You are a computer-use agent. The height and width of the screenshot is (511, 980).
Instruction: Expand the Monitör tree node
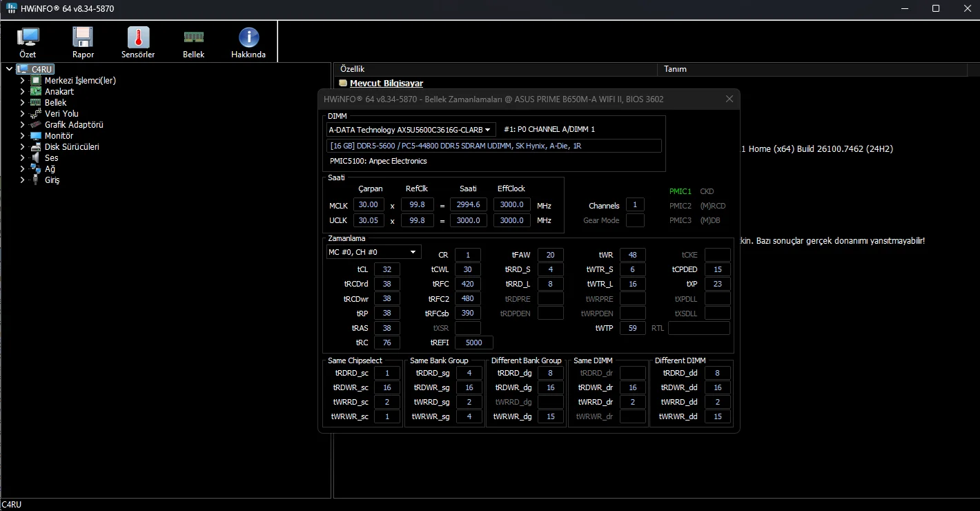[22, 135]
